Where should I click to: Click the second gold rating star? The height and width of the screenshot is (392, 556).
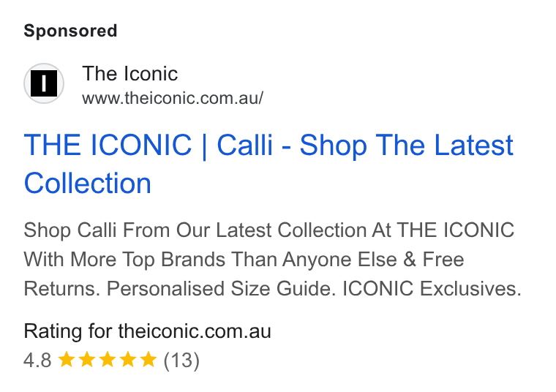pos(87,360)
